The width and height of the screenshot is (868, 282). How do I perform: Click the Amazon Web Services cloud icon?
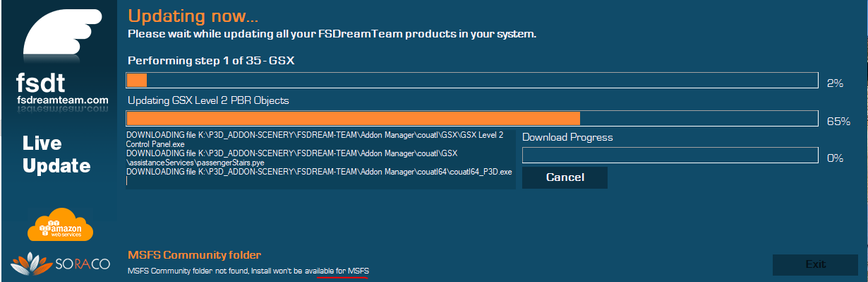(x=61, y=225)
